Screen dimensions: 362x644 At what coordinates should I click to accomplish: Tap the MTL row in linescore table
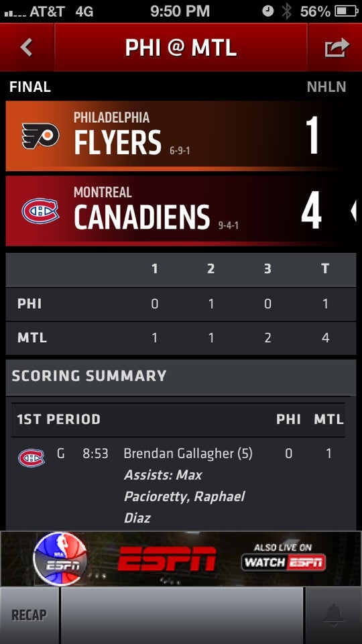point(180,338)
